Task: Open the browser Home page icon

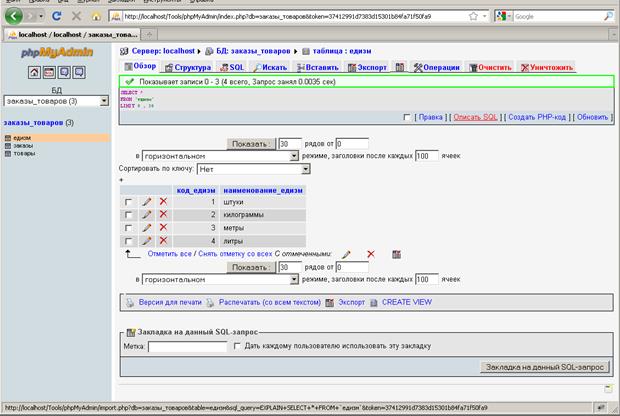Action: (96, 17)
